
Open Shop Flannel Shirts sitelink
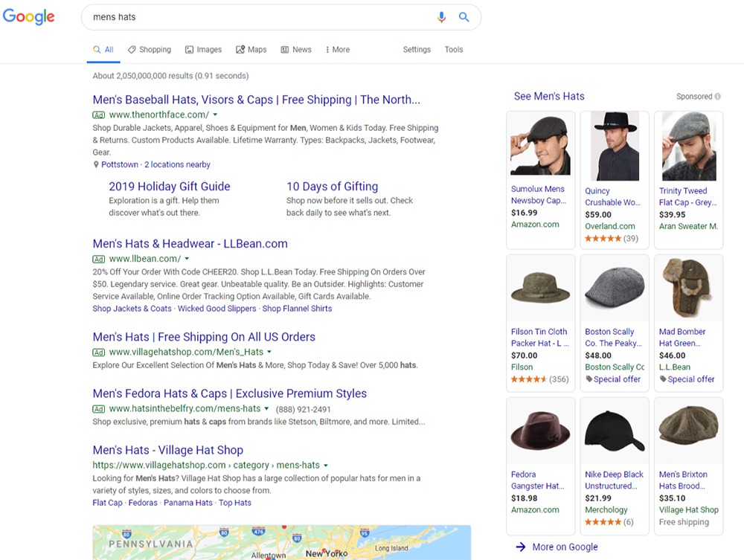pyautogui.click(x=297, y=309)
